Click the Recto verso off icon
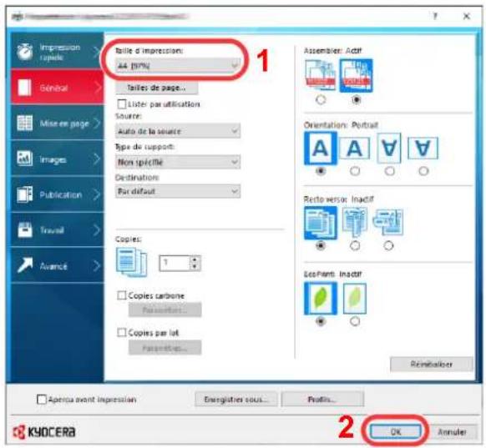This screenshot has height=448, width=486. [321, 223]
